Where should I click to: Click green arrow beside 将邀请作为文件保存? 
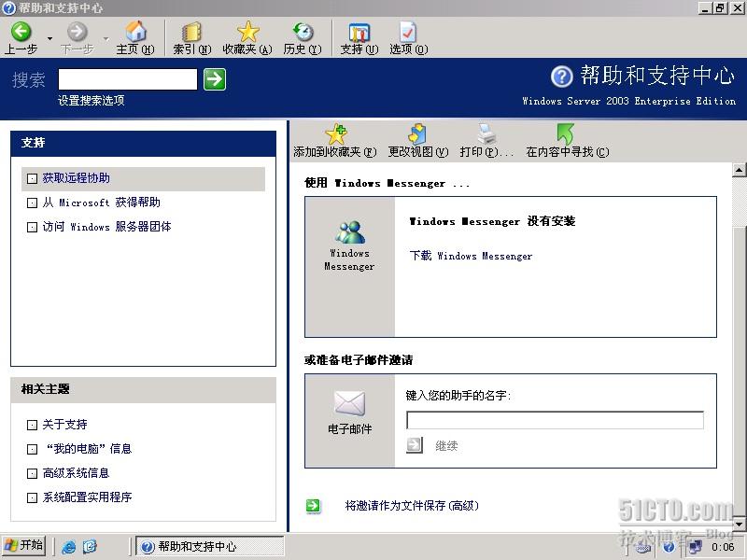[x=314, y=506]
